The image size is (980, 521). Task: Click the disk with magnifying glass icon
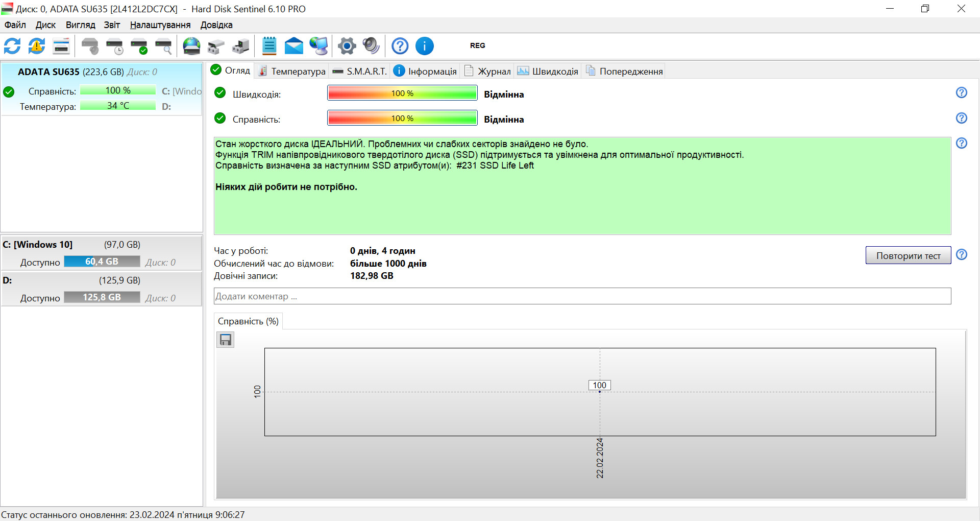tap(164, 46)
